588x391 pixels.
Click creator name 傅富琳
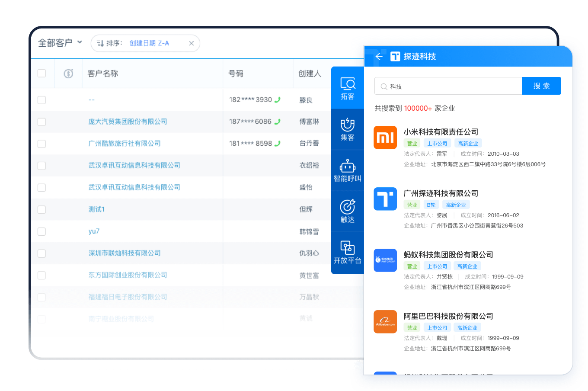(309, 122)
